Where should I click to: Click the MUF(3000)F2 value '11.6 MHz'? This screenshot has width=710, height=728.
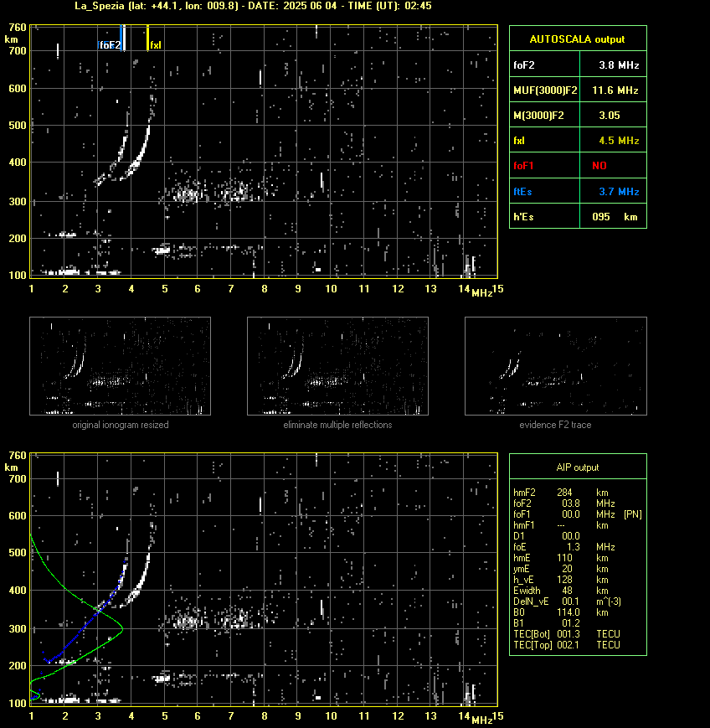click(615, 90)
